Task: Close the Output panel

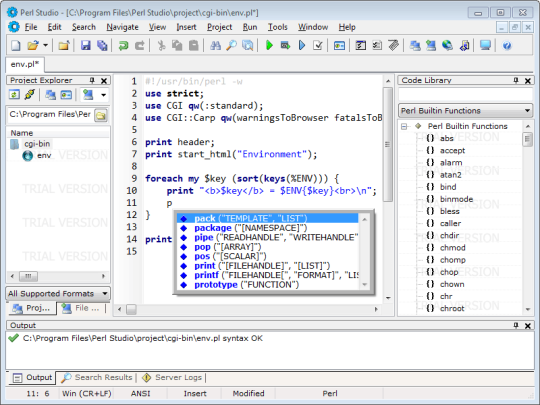Action: click(x=528, y=325)
